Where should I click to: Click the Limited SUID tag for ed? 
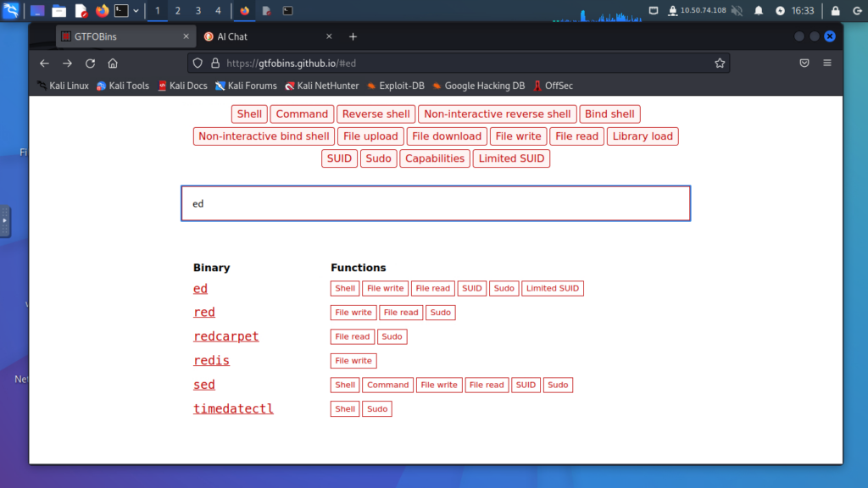click(552, 289)
